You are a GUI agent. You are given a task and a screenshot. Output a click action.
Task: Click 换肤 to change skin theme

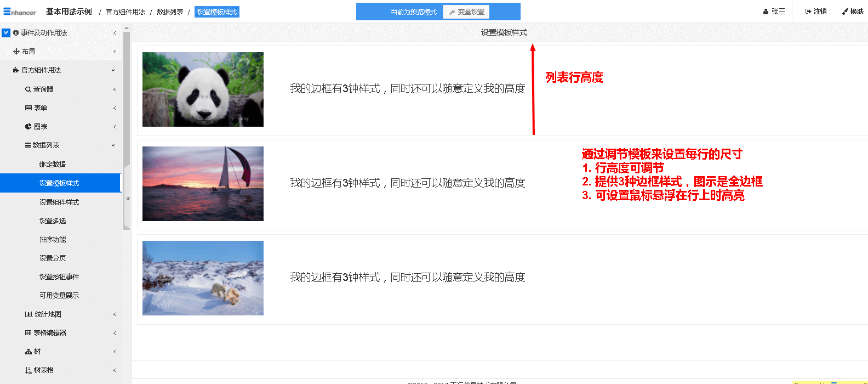coord(853,12)
